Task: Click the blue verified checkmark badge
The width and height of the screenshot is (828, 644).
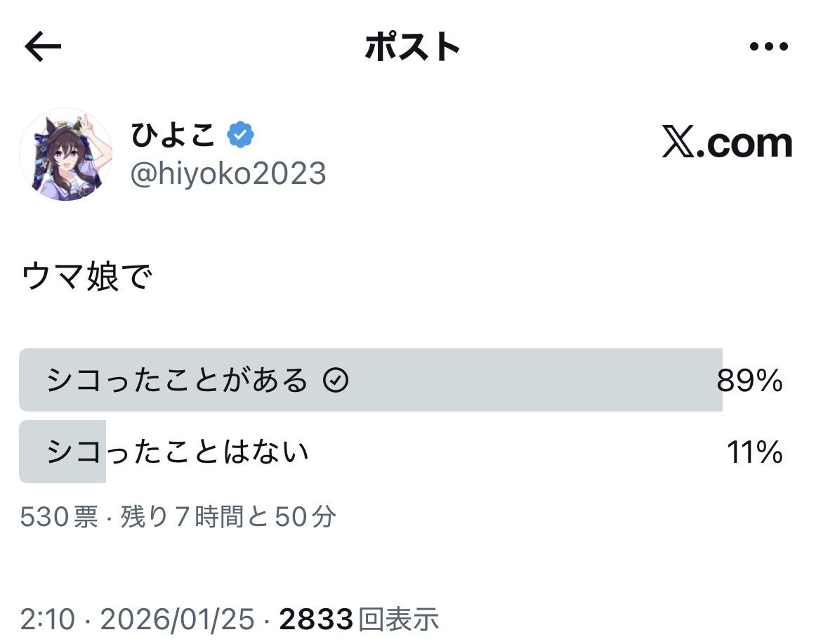Action: click(x=240, y=136)
